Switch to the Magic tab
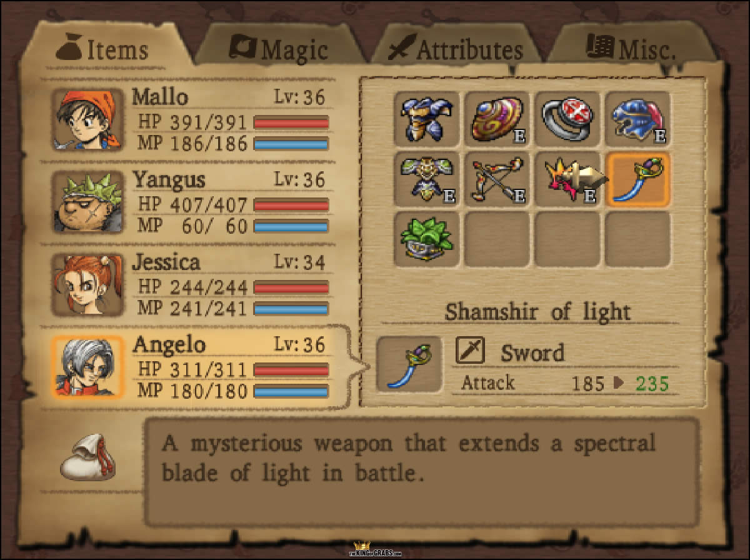The height and width of the screenshot is (560, 750). tap(281, 50)
